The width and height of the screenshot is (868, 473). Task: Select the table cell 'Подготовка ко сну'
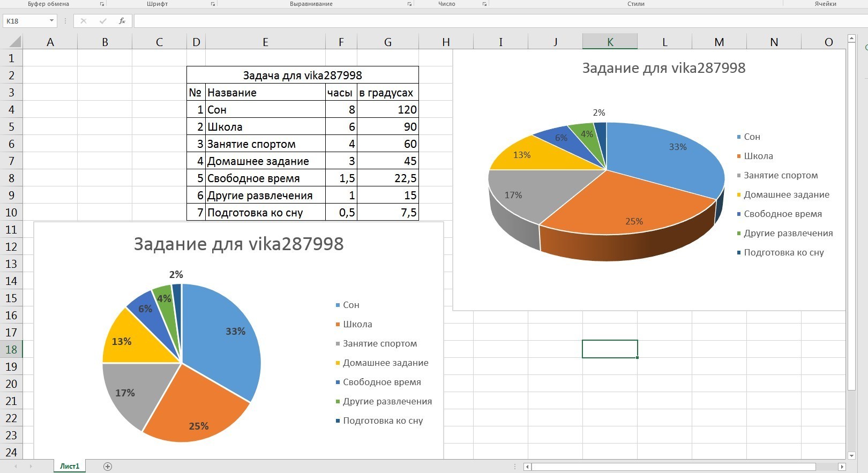(265, 212)
